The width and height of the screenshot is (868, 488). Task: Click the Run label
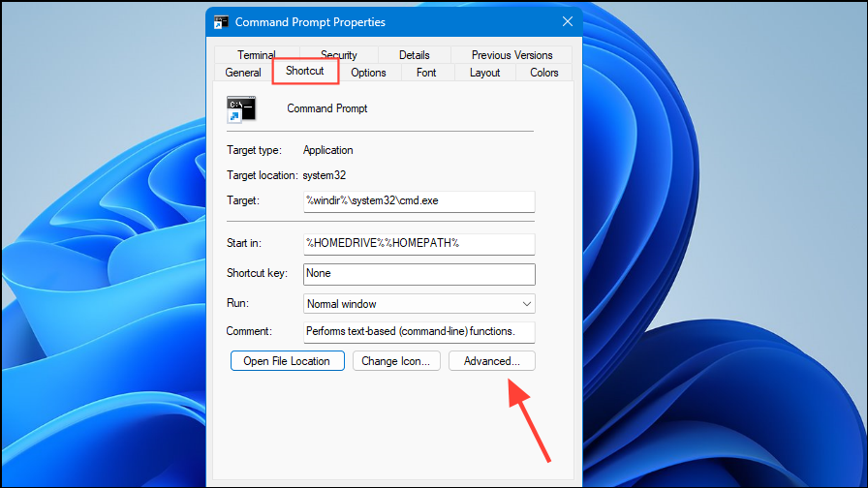pos(237,303)
